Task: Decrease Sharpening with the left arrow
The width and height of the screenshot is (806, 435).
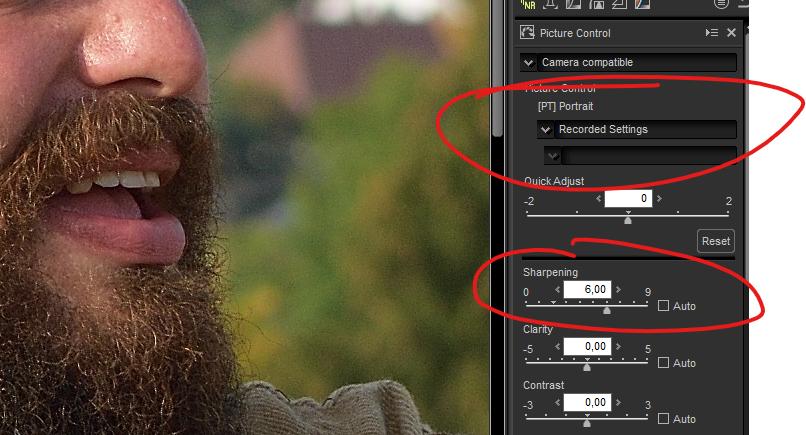Action: click(557, 289)
